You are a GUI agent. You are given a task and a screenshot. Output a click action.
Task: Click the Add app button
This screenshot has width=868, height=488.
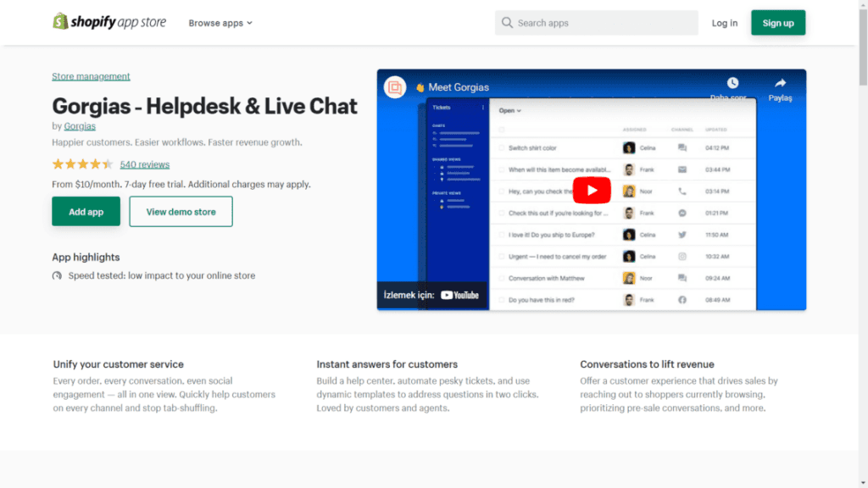86,211
